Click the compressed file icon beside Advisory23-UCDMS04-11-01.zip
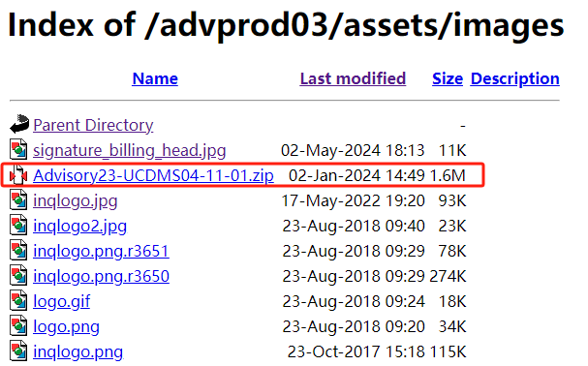 [x=18, y=174]
